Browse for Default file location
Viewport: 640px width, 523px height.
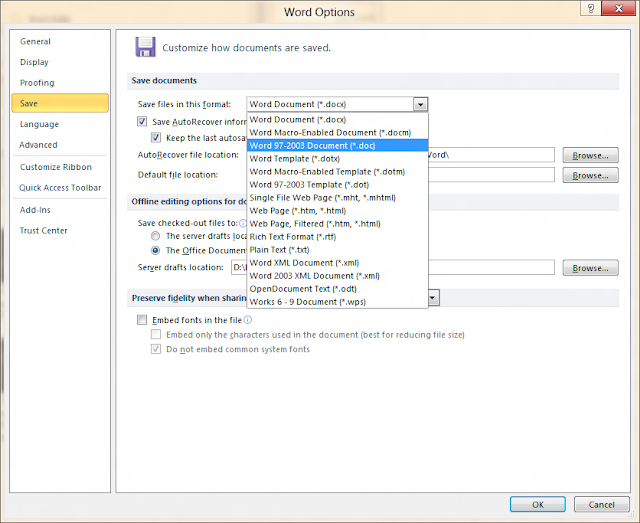click(590, 176)
